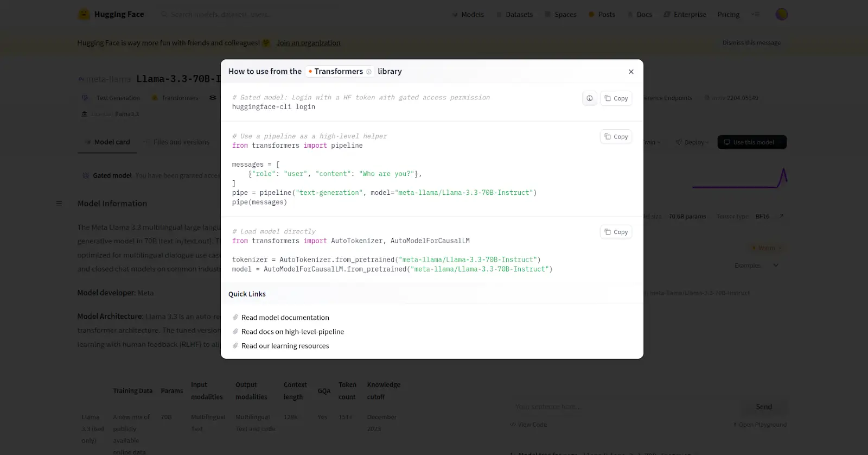This screenshot has height=455, width=868.
Task: Click Open Playground link
Action: 760,425
